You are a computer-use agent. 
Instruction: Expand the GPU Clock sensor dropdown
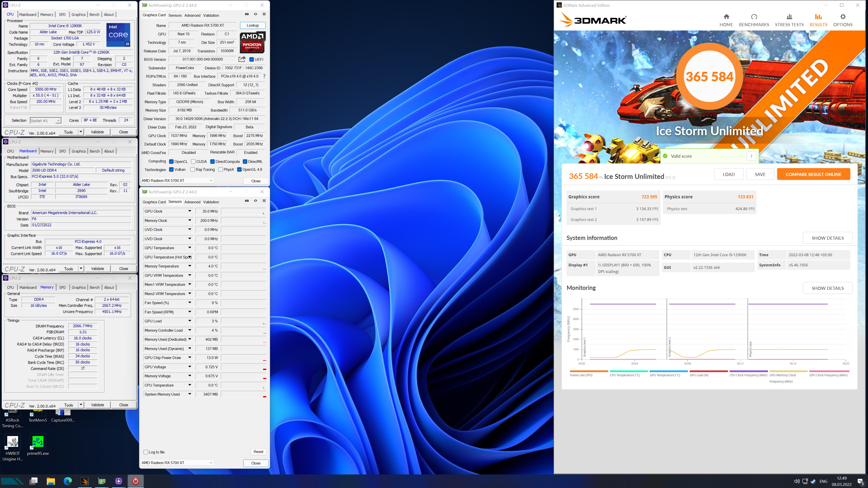tap(190, 211)
